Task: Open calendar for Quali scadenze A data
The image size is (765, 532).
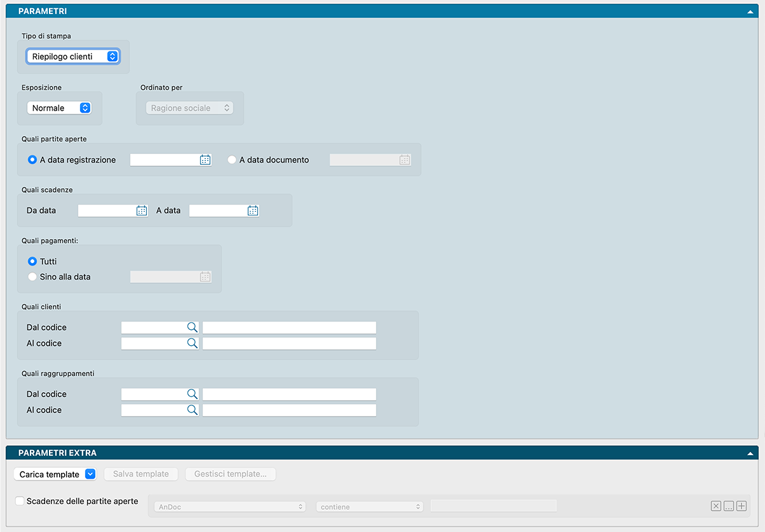Action: click(x=253, y=210)
